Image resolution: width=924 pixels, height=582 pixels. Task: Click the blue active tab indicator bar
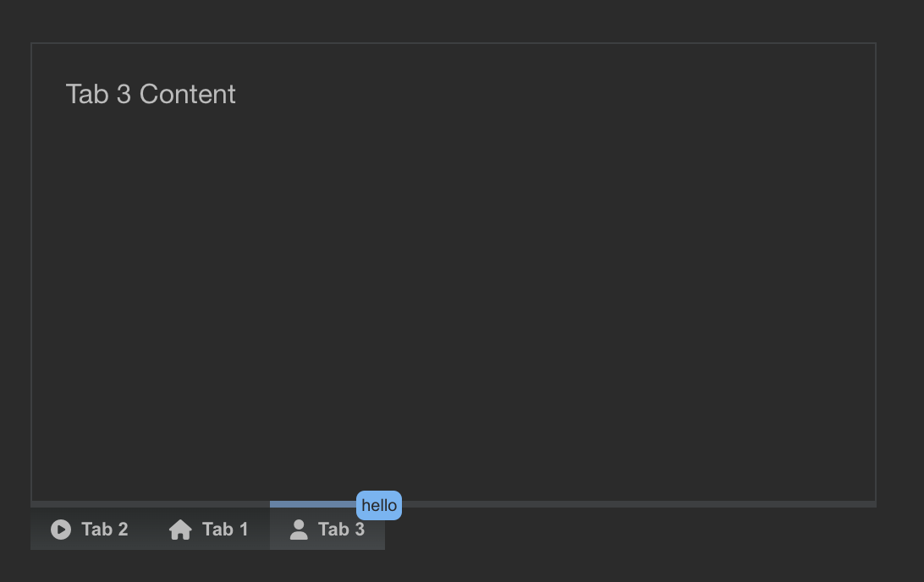click(313, 502)
